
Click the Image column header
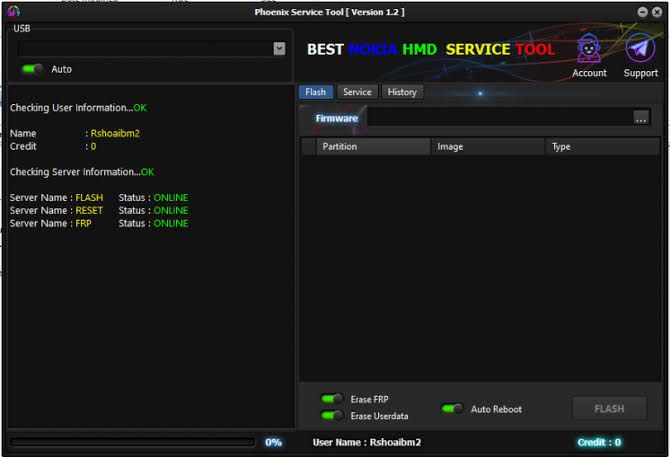point(488,146)
